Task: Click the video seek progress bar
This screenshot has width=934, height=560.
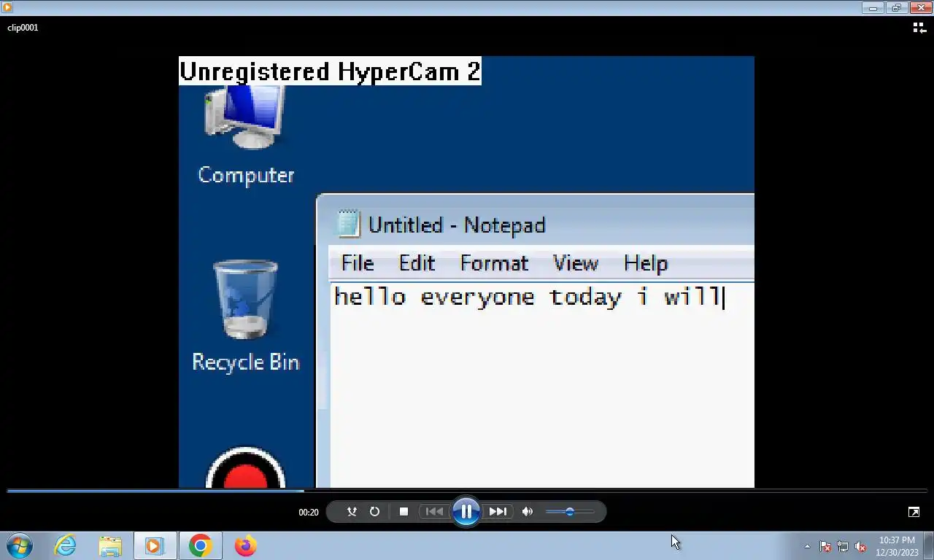Action: (467, 491)
